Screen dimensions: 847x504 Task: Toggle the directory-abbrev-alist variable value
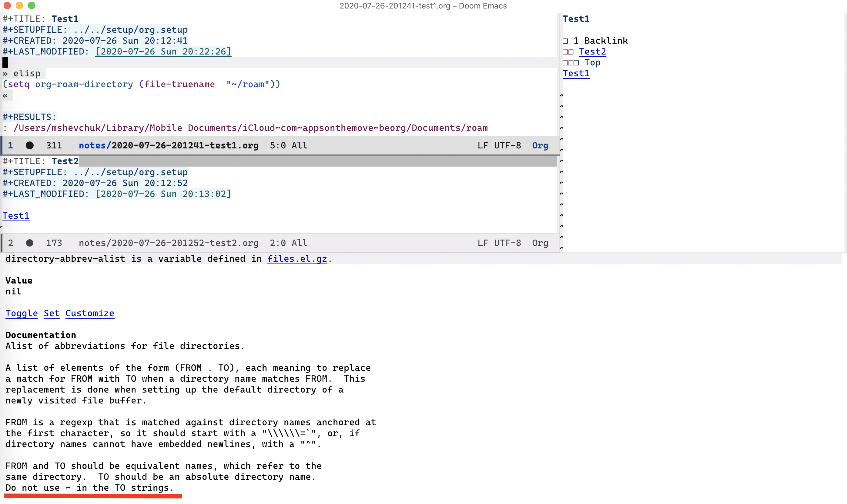pyautogui.click(x=22, y=313)
